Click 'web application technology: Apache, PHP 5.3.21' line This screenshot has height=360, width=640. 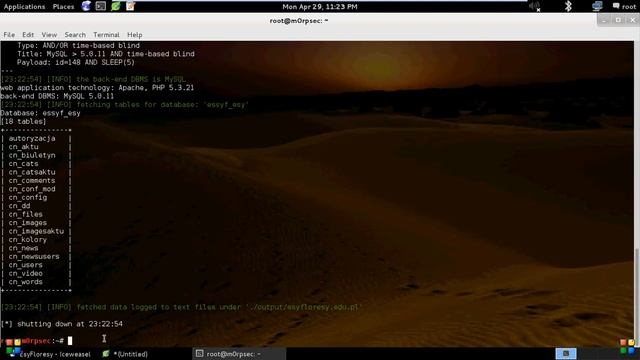tap(97, 88)
